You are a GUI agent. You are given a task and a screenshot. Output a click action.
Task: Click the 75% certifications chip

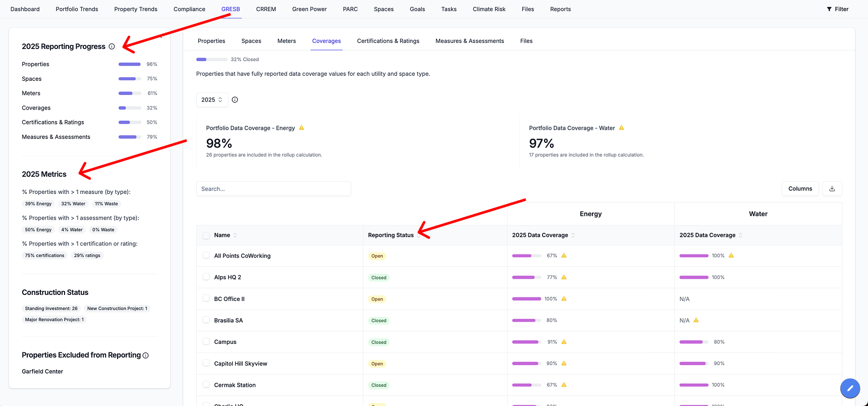click(x=44, y=256)
